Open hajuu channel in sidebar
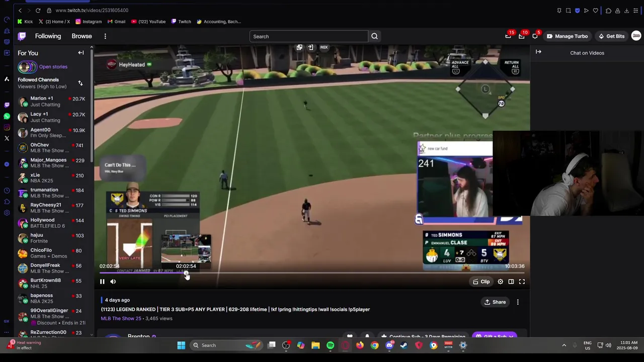Image resolution: width=644 pixels, height=362 pixels. pyautogui.click(x=52, y=238)
